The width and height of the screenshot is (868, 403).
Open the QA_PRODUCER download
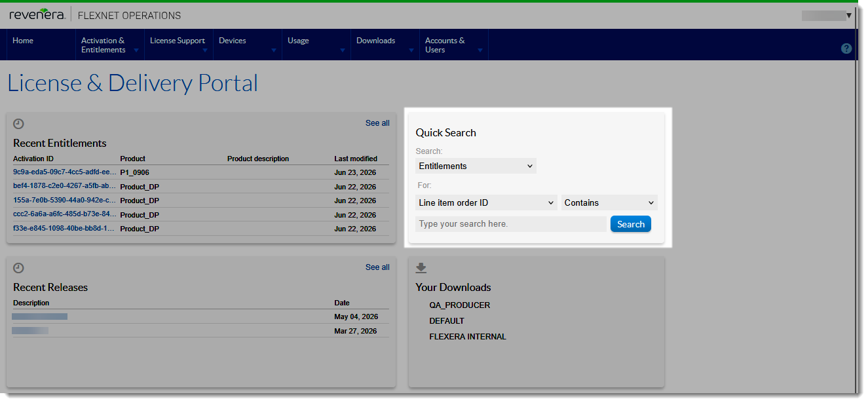tap(460, 305)
